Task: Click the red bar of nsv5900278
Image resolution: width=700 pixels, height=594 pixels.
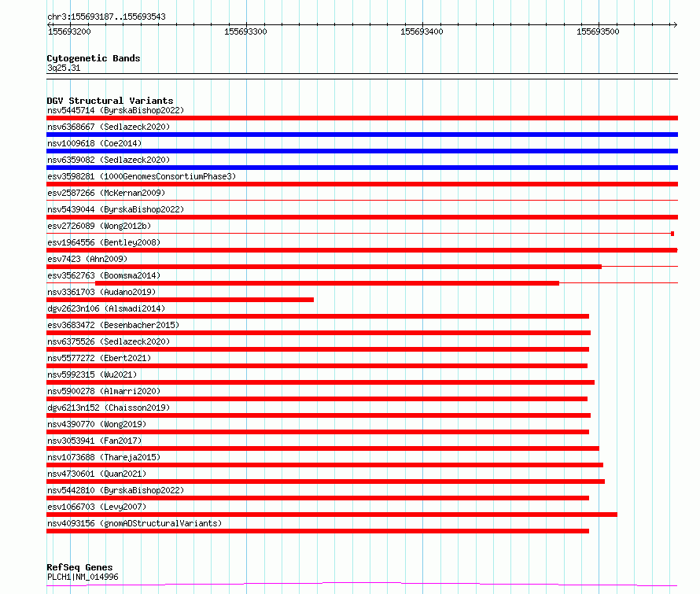Action: 317,399
